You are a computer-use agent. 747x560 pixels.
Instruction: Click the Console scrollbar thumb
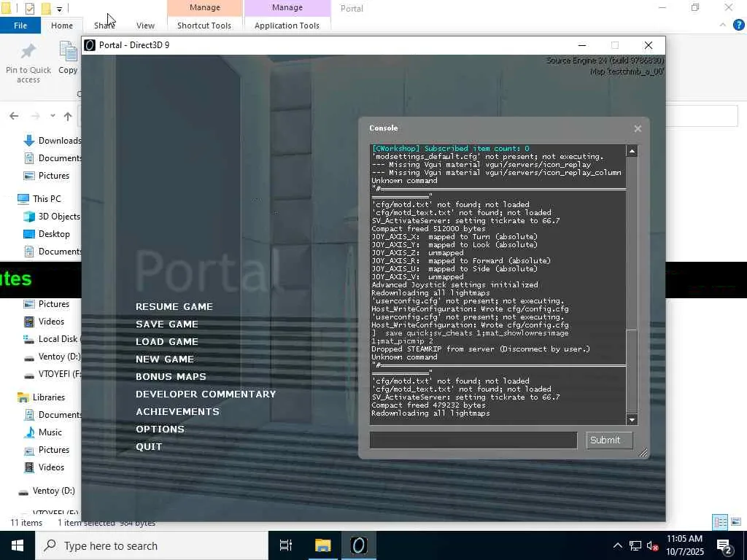(632, 370)
